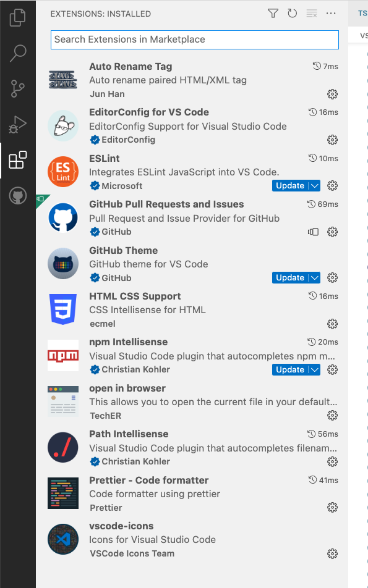Open the More Actions ellipsis menu
Viewport: 368px width, 588px height.
pyautogui.click(x=330, y=13)
